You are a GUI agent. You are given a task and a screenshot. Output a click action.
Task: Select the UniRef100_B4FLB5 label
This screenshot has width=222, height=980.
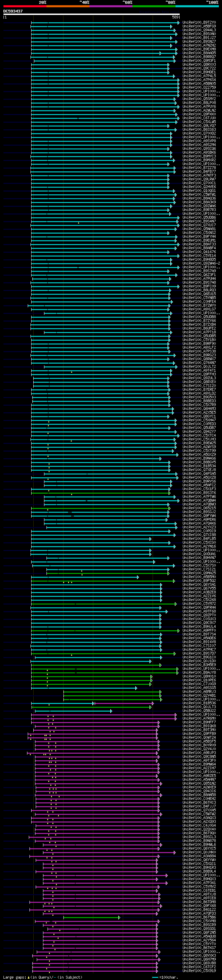[199, 539]
